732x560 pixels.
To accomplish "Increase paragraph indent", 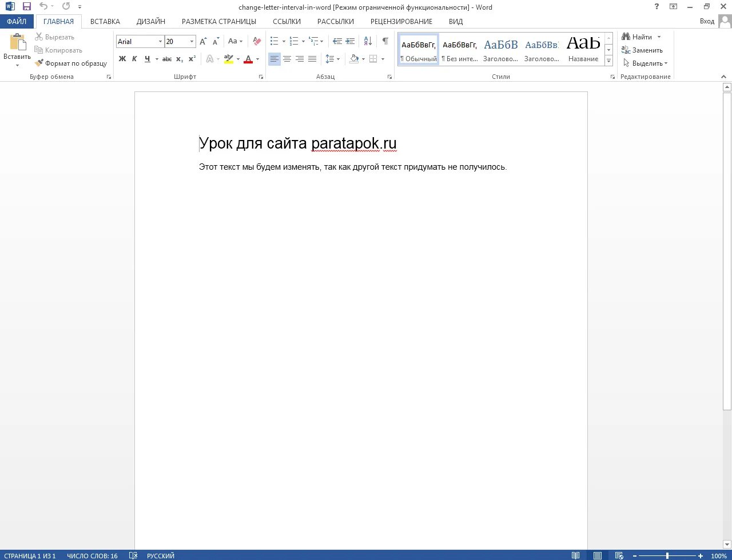I will point(350,41).
